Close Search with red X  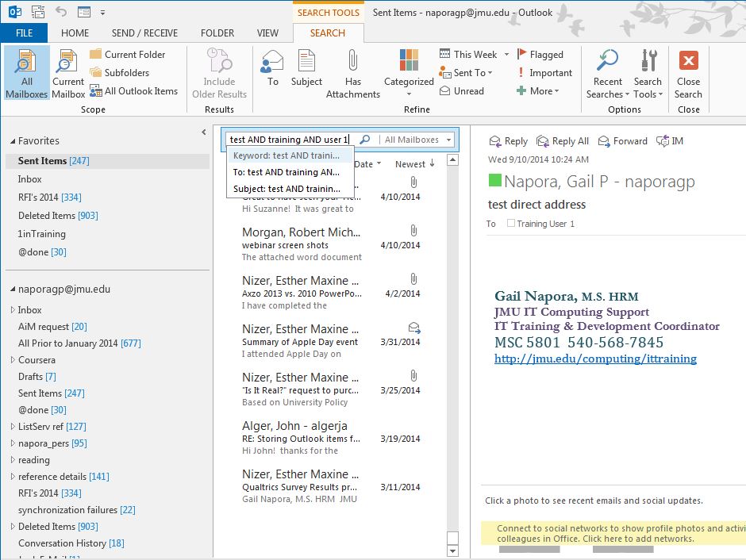[x=688, y=73]
